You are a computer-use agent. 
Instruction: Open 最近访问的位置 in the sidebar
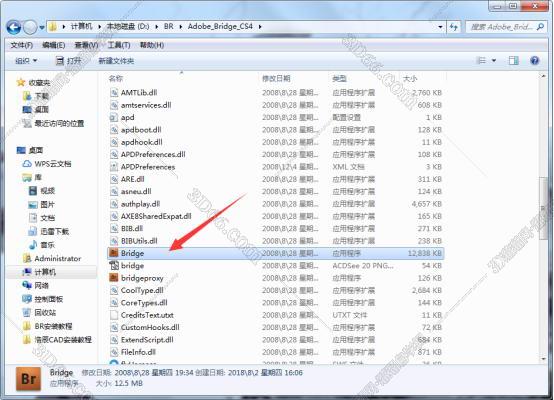pos(53,123)
